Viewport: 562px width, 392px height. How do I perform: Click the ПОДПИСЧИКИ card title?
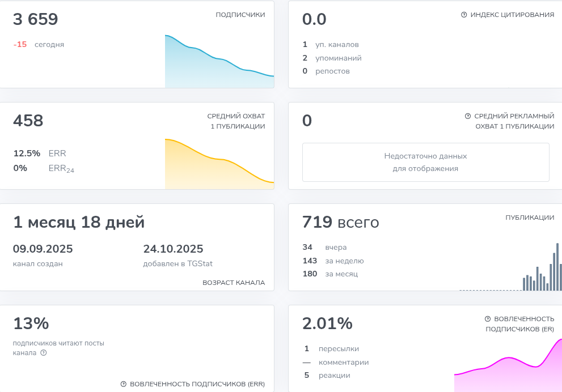tap(240, 15)
